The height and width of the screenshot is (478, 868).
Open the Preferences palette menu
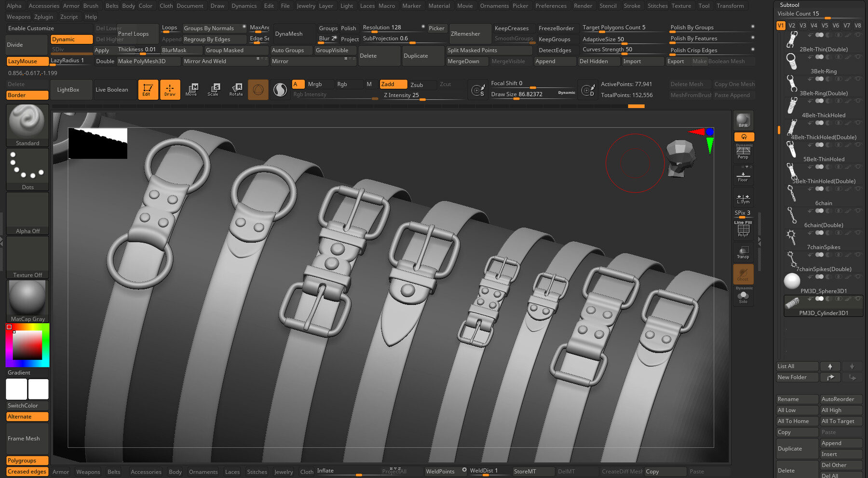coord(551,6)
